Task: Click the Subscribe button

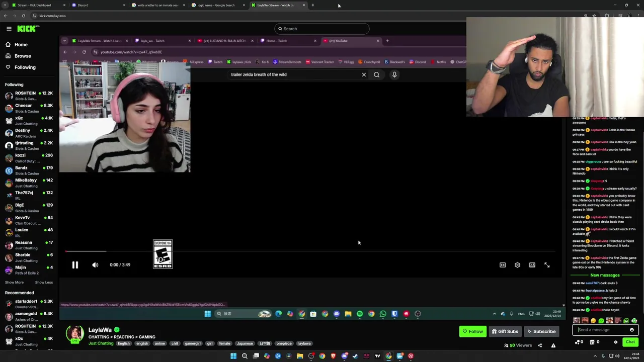Action: (x=541, y=331)
